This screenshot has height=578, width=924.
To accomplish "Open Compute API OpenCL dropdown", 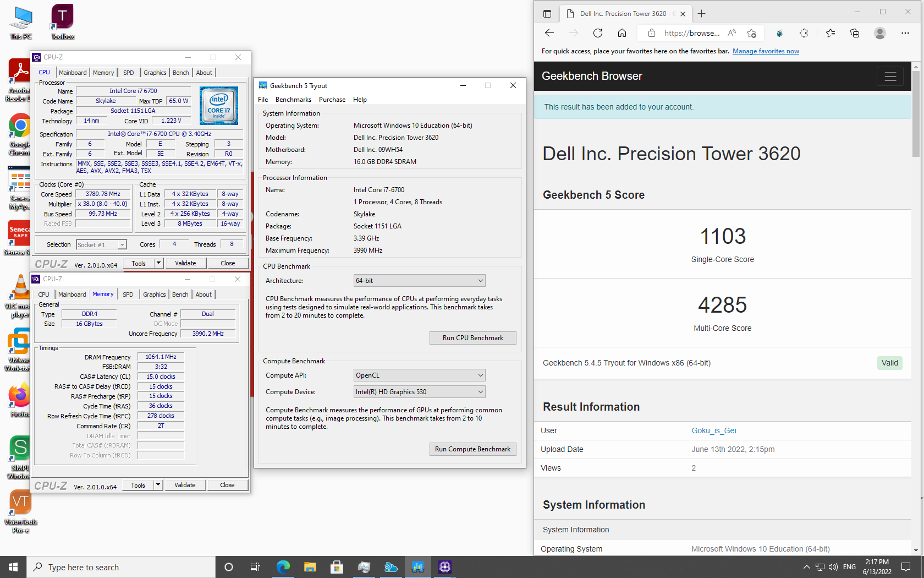I will click(x=420, y=375).
